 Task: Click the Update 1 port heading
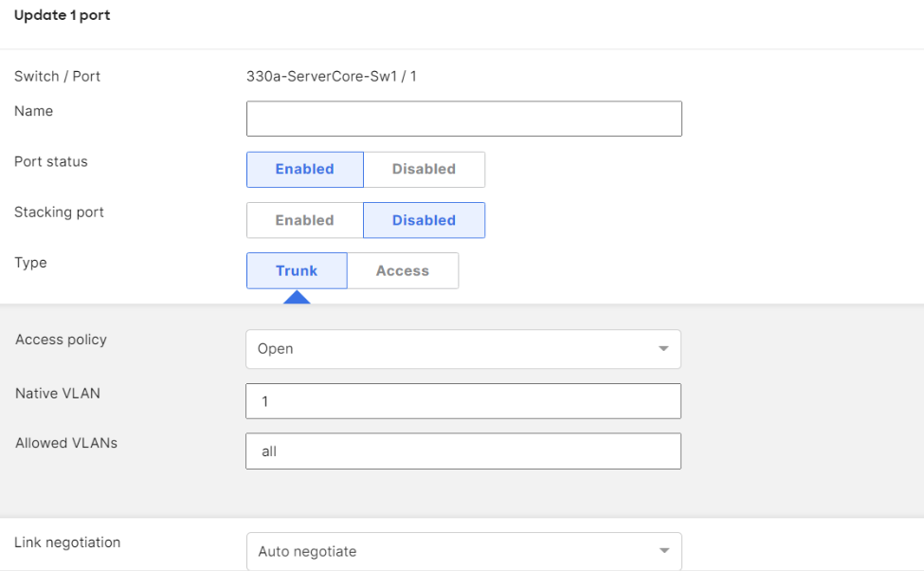63,15
